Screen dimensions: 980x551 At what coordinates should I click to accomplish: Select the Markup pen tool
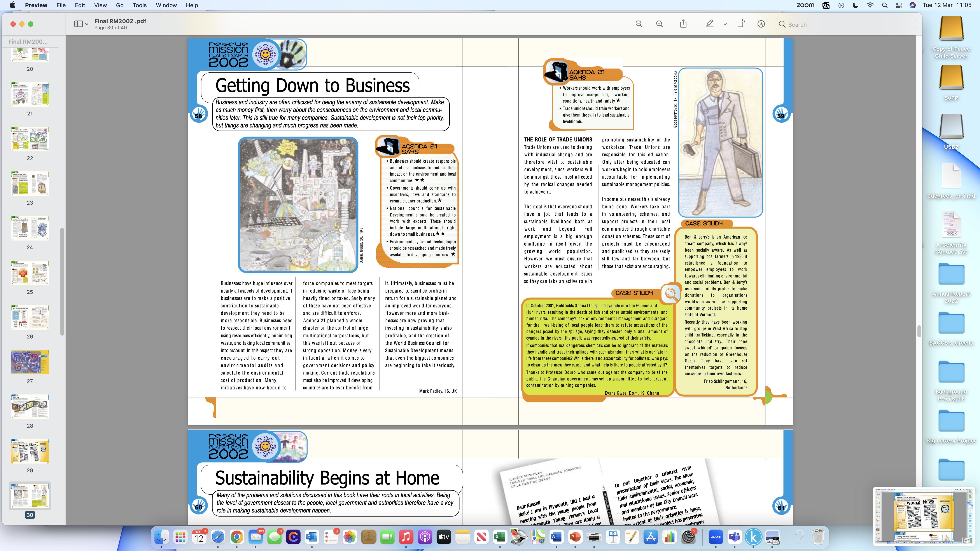coord(709,24)
